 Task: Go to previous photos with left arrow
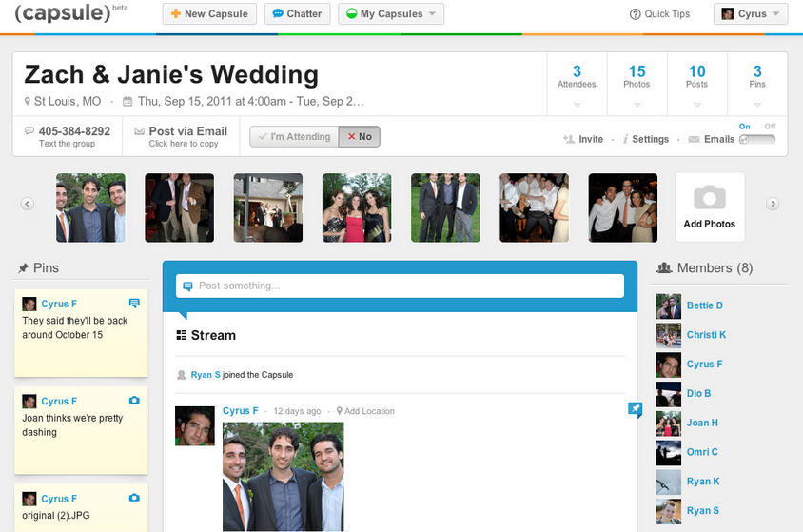click(28, 204)
